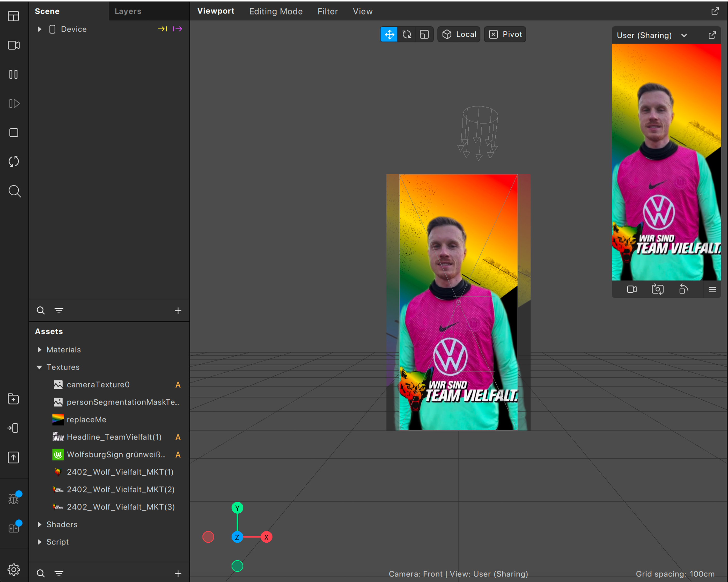Click simulator video source camera icon
The image size is (728, 582).
tap(632, 289)
